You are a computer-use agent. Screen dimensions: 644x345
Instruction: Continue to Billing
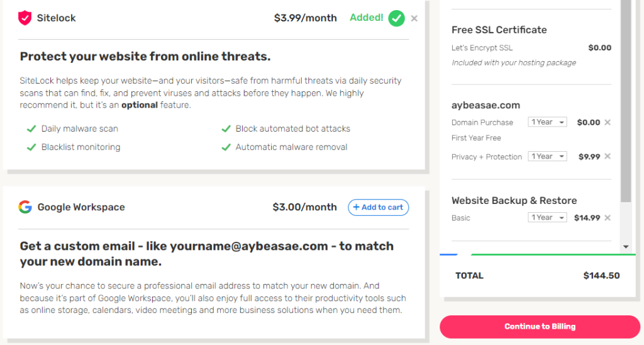540,327
